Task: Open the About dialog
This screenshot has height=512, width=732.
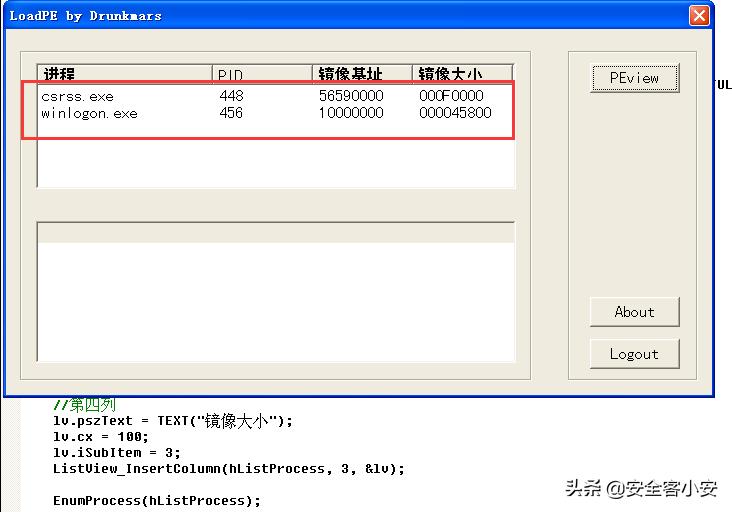Action: (x=634, y=312)
